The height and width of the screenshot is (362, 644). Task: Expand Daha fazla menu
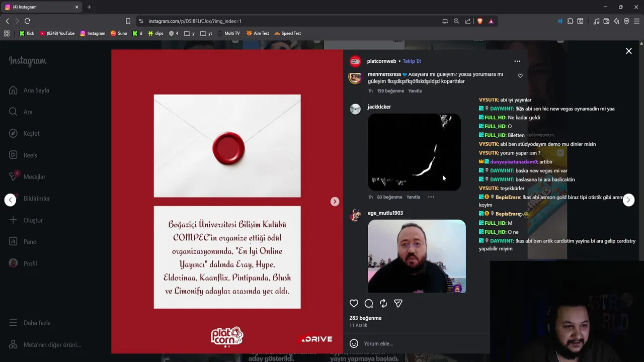[x=30, y=323]
